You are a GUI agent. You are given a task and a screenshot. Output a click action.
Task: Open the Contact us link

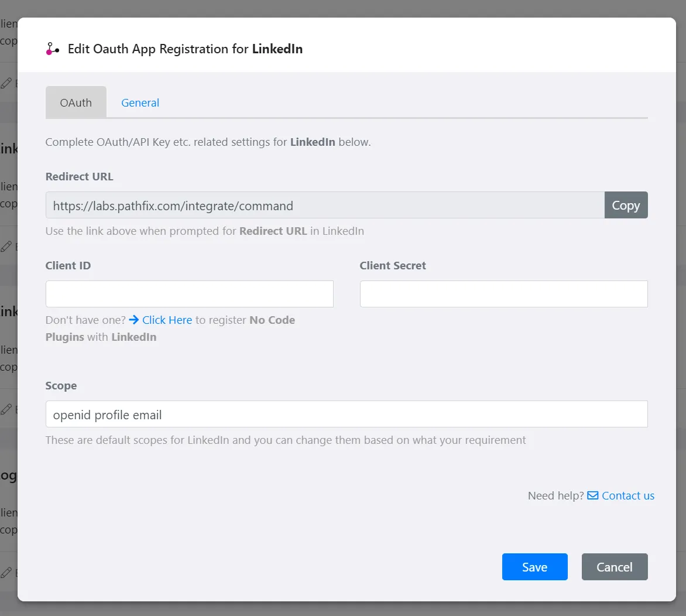tap(628, 495)
